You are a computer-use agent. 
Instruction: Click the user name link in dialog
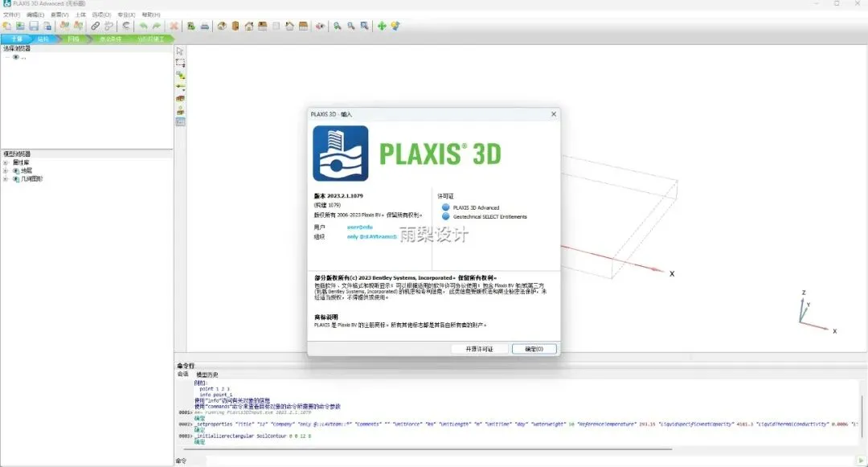pos(360,227)
